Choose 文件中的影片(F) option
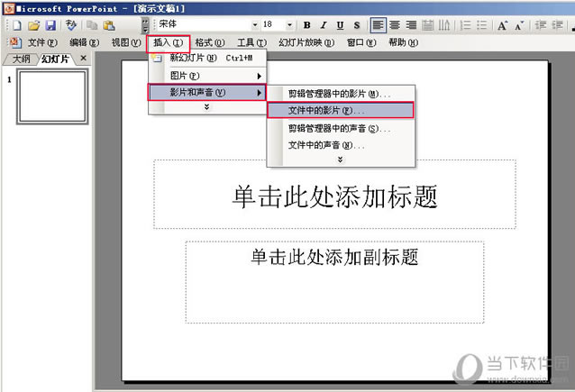 coord(341,110)
